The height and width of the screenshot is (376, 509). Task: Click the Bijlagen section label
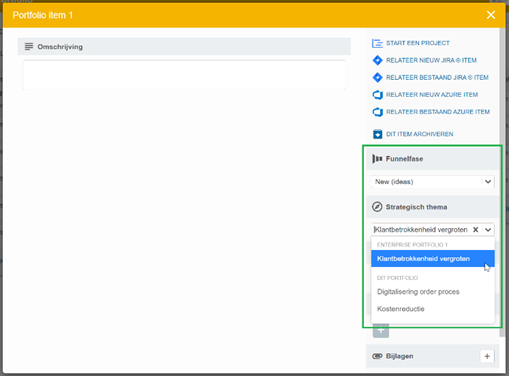pos(399,356)
